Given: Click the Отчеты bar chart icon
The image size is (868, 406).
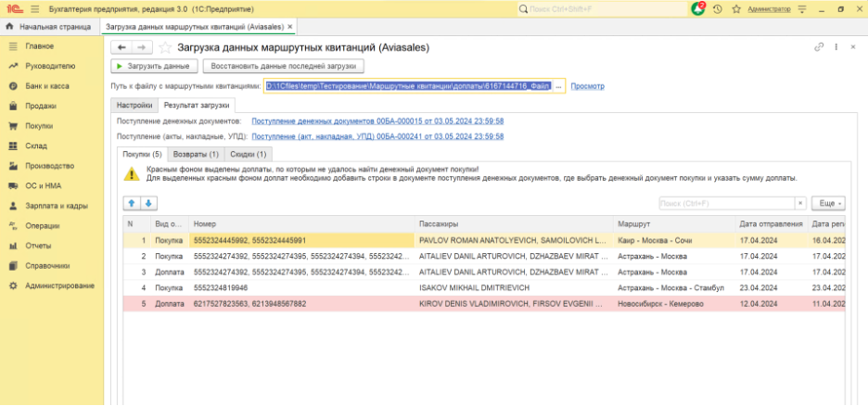Looking at the screenshot, I should point(13,246).
